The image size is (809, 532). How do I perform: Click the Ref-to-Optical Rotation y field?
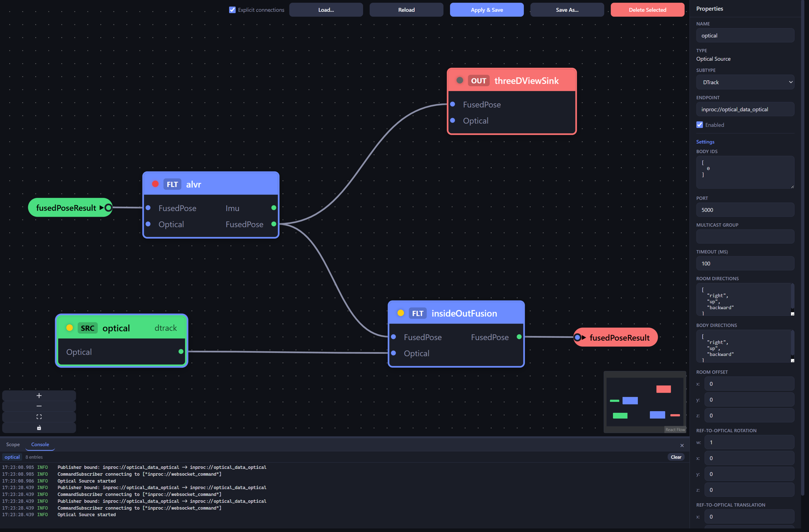pos(749,474)
